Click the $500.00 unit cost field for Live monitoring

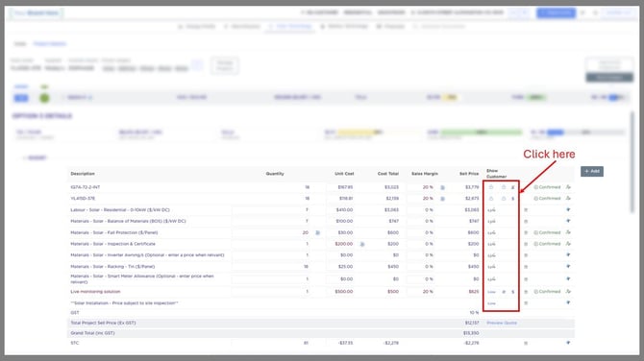[x=340, y=292]
